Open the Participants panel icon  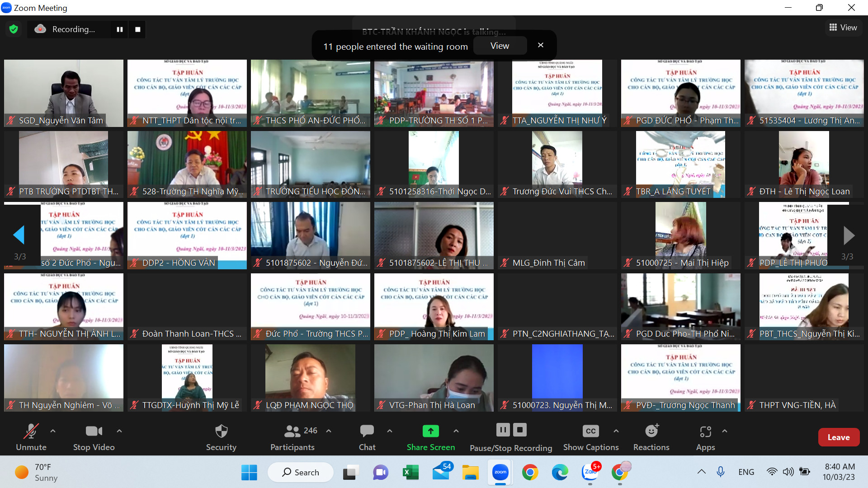tap(292, 431)
